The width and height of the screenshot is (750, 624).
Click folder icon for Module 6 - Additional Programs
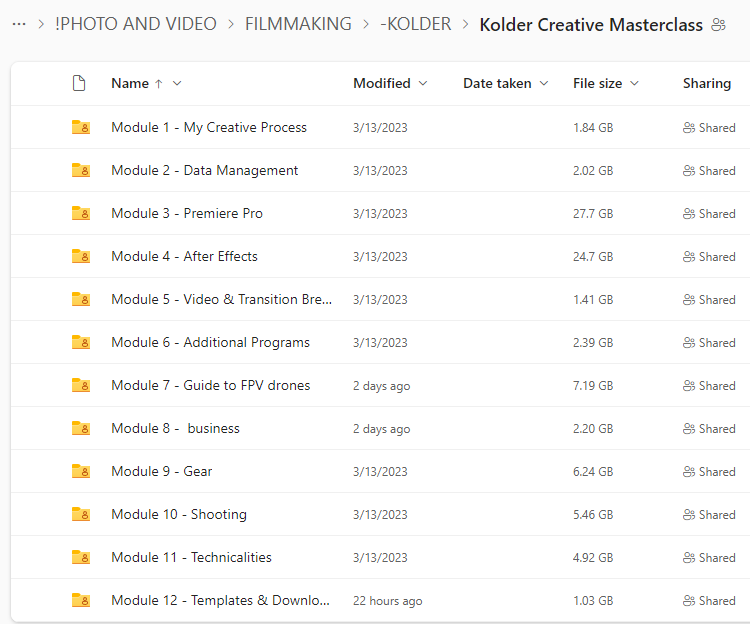tap(81, 342)
